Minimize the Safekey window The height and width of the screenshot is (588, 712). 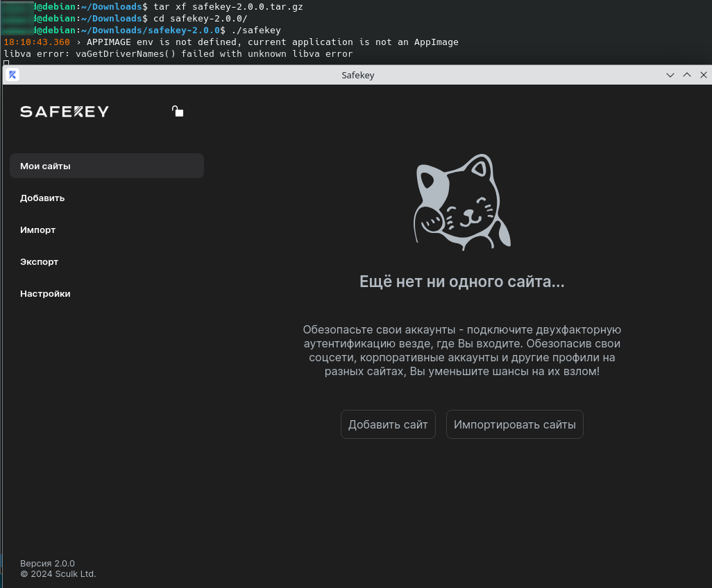pyautogui.click(x=670, y=75)
